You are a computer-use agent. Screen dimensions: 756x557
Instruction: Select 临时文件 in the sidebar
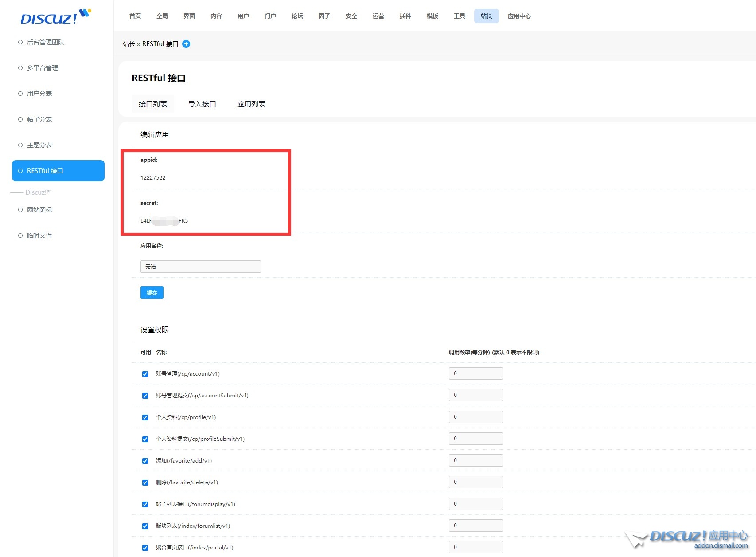pyautogui.click(x=39, y=235)
